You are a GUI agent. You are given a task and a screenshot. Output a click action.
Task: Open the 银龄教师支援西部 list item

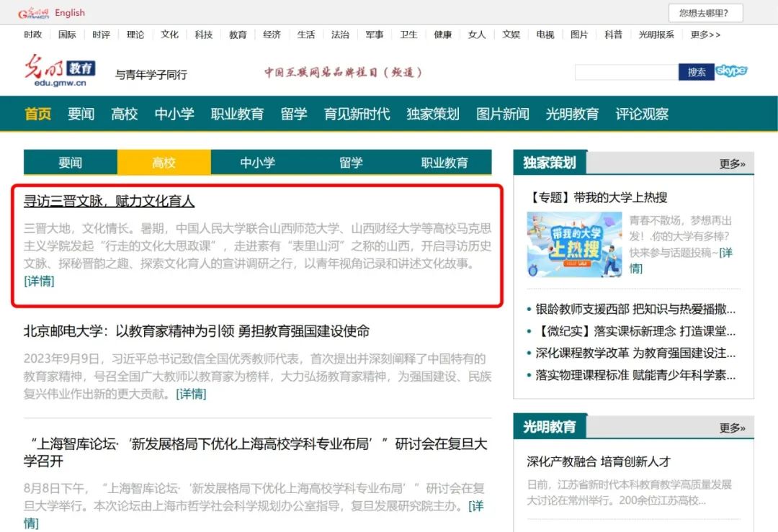(635, 310)
